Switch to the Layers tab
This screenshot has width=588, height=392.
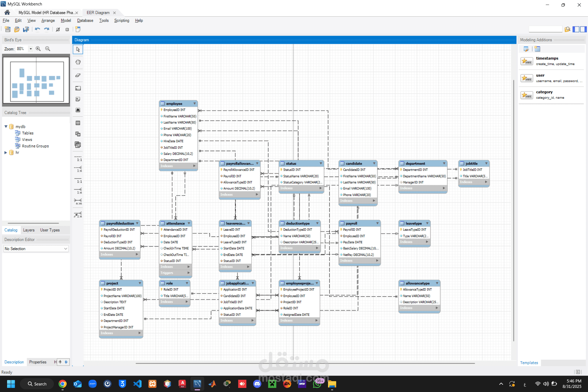point(29,230)
